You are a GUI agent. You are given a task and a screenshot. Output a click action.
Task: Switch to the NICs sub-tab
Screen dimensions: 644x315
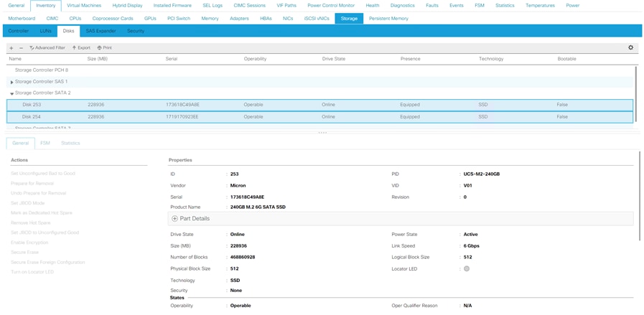pos(288,19)
